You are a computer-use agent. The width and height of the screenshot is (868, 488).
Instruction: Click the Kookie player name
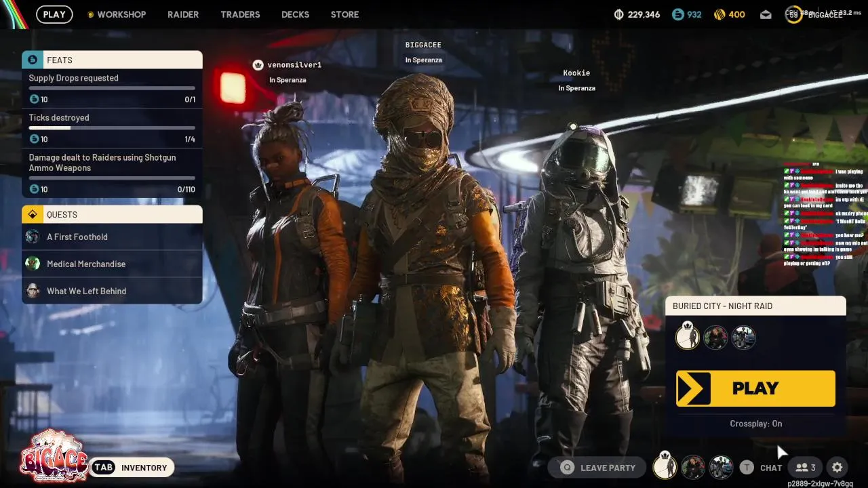[x=576, y=73]
